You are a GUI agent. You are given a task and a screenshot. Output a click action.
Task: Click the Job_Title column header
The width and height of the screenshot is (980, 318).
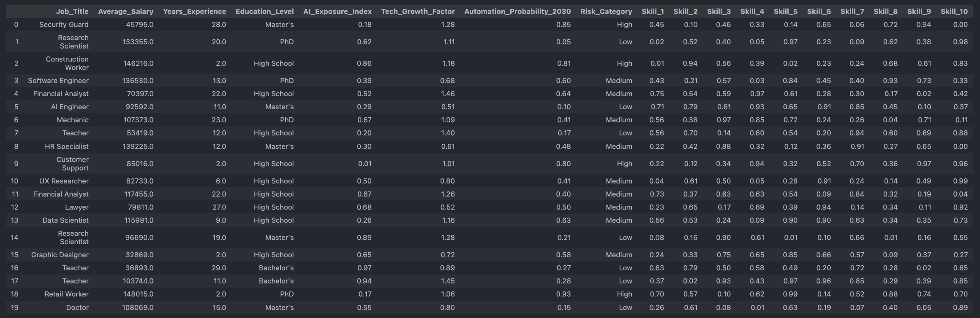point(72,11)
